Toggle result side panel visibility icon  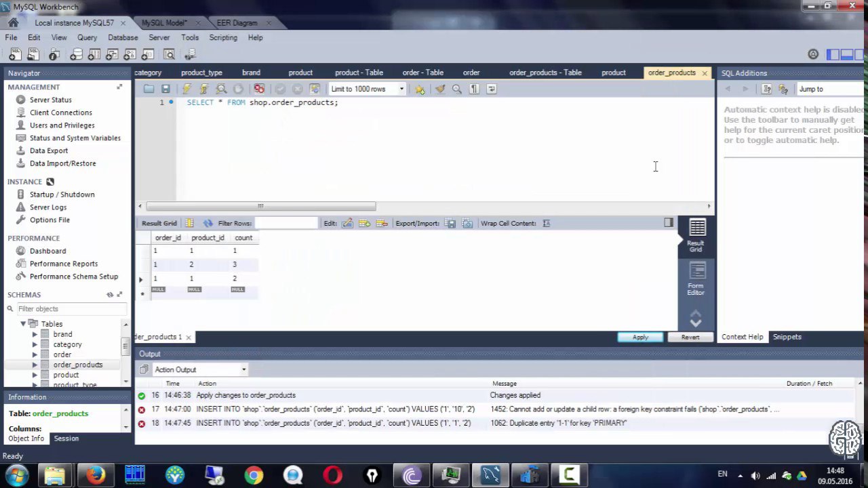[x=669, y=222]
